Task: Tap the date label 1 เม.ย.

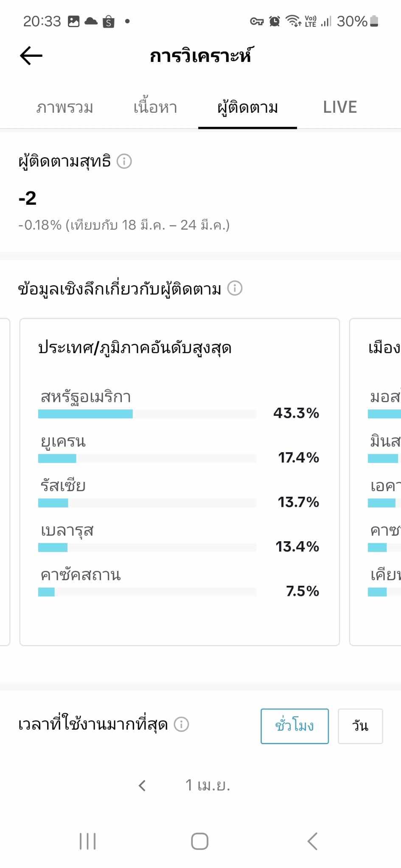Action: 208,785
